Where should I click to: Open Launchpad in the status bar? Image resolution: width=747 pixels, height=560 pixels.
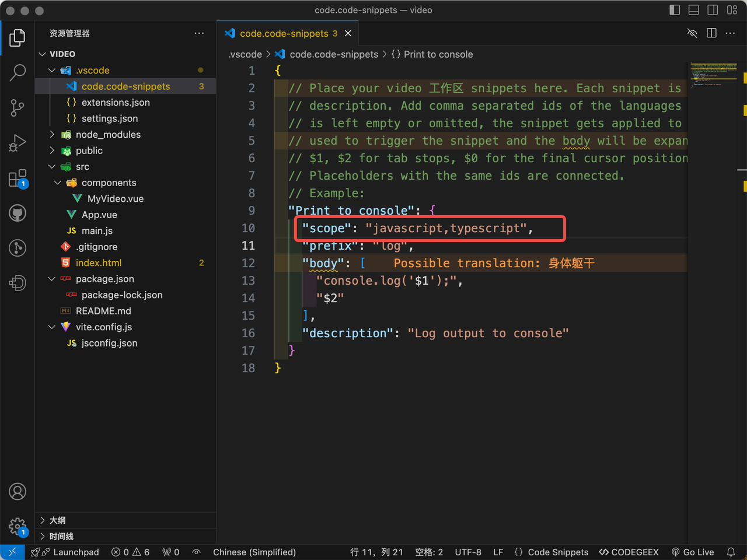(x=65, y=552)
